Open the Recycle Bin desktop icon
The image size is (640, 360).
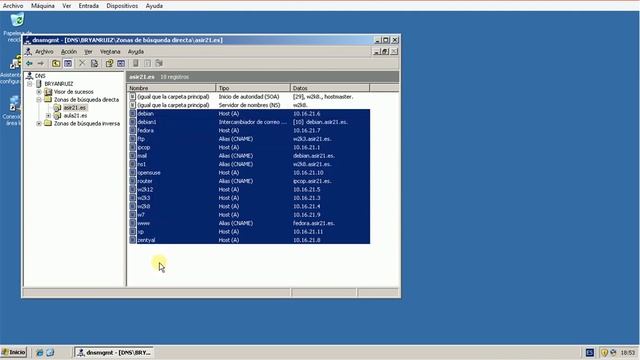17,20
